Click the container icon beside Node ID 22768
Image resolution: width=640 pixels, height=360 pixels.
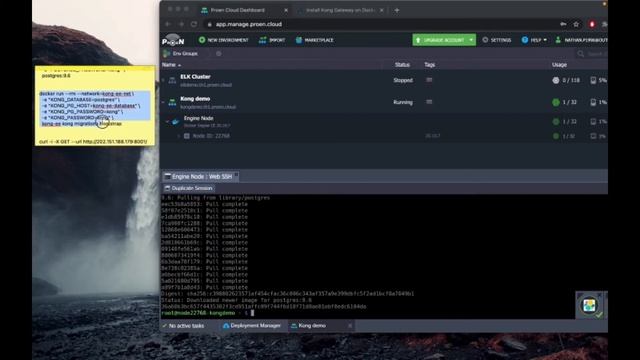point(187,136)
